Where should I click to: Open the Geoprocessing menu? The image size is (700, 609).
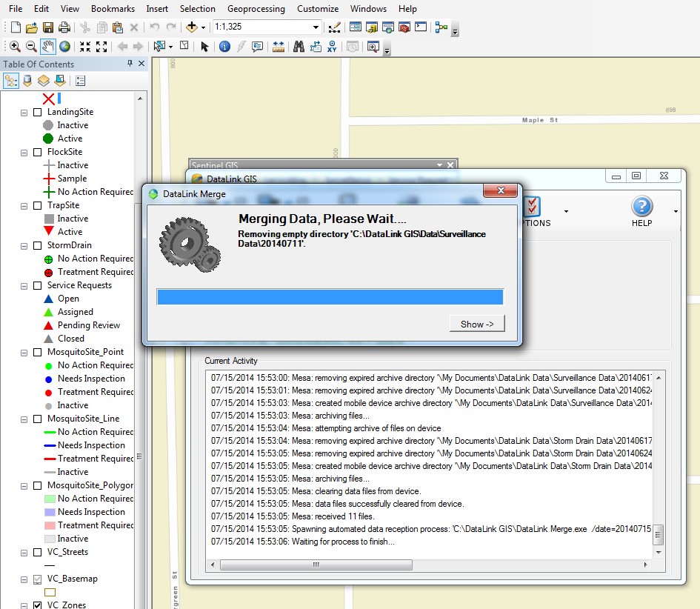coord(256,8)
